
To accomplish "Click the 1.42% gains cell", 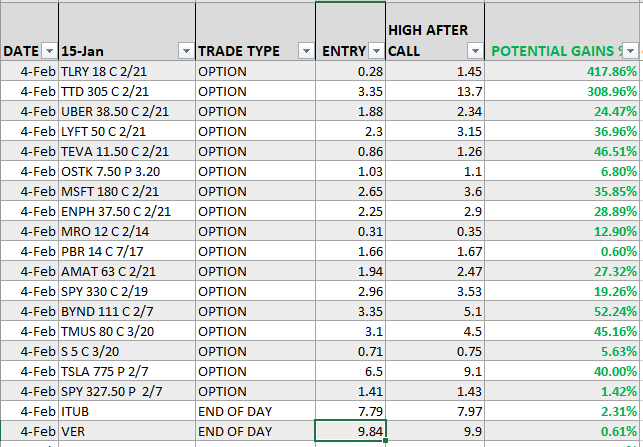I will point(562,391).
